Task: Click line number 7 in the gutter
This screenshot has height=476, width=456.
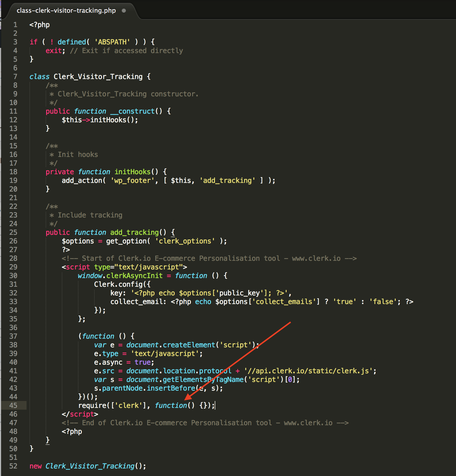Action: (15, 76)
